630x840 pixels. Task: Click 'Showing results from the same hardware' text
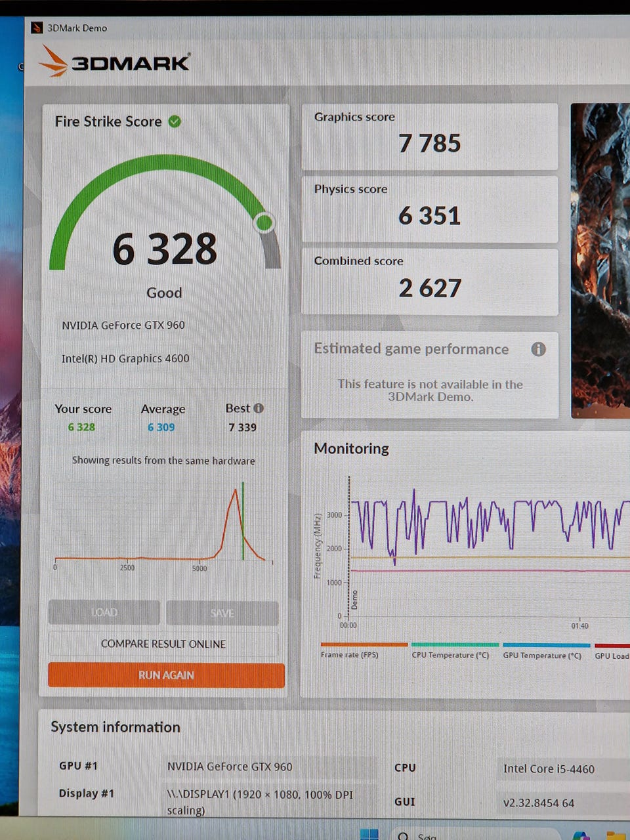163,461
